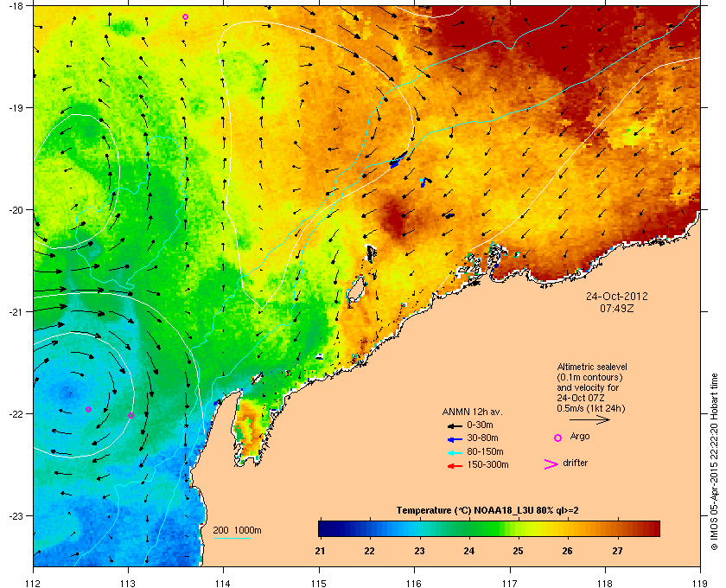This screenshot has width=726, height=588.
Task: Click the red 150-300m legend arrow
Action: click(x=455, y=466)
